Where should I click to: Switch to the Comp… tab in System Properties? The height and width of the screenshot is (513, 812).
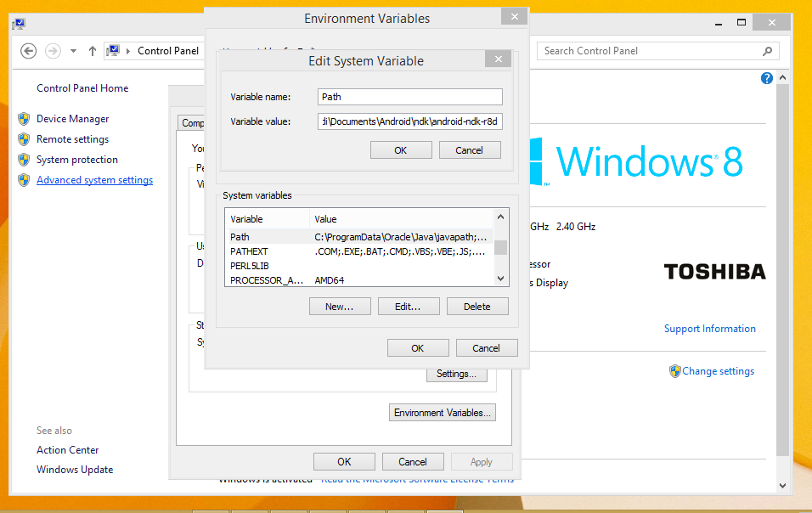pyautogui.click(x=191, y=122)
